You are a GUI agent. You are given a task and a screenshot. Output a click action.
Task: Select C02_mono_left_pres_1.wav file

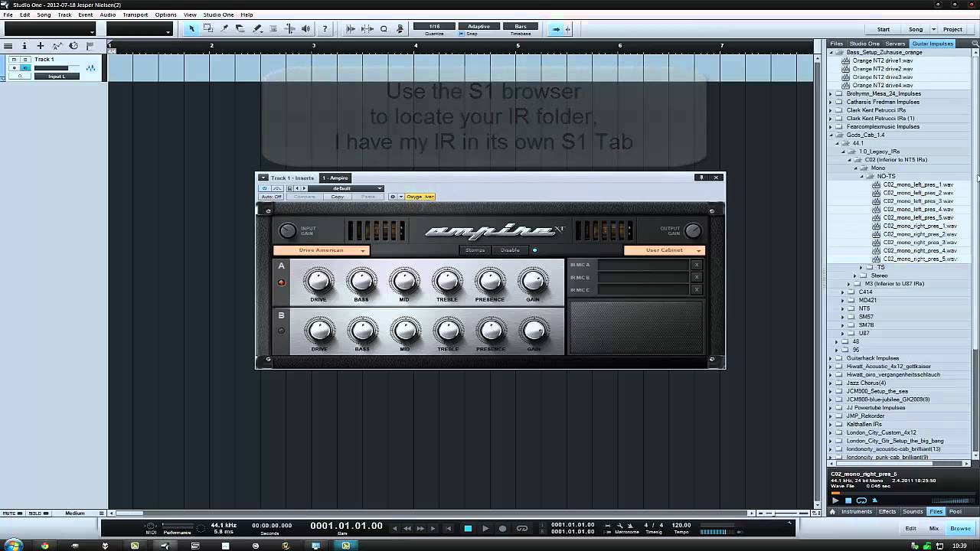[x=917, y=184]
